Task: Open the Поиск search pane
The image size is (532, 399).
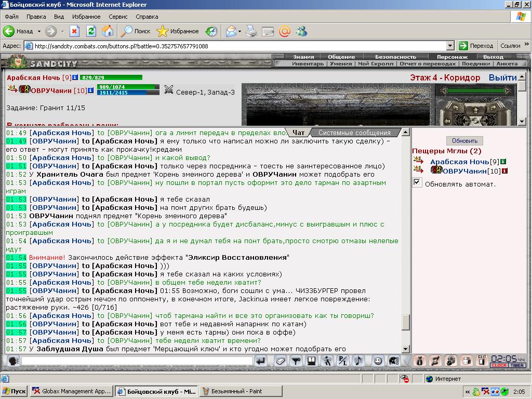Action: (136, 31)
